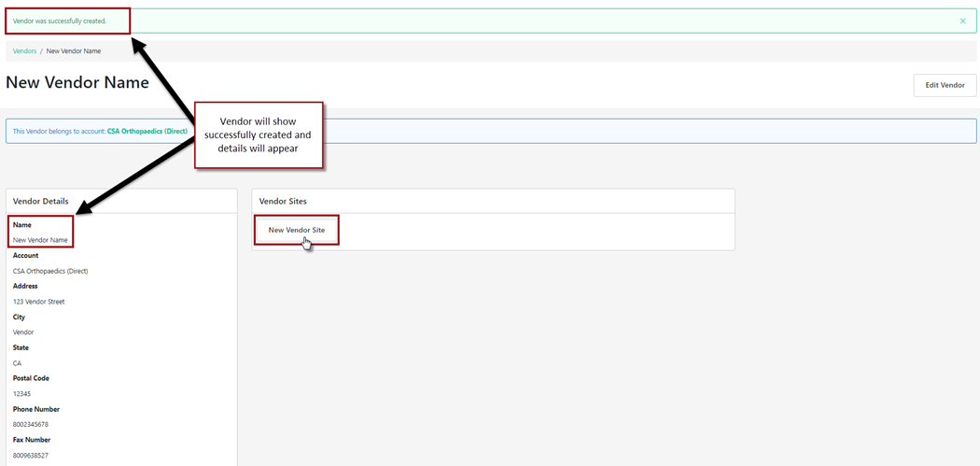
Task: Click the 'Vendor will show successfully created' callout
Action: pyautogui.click(x=259, y=135)
